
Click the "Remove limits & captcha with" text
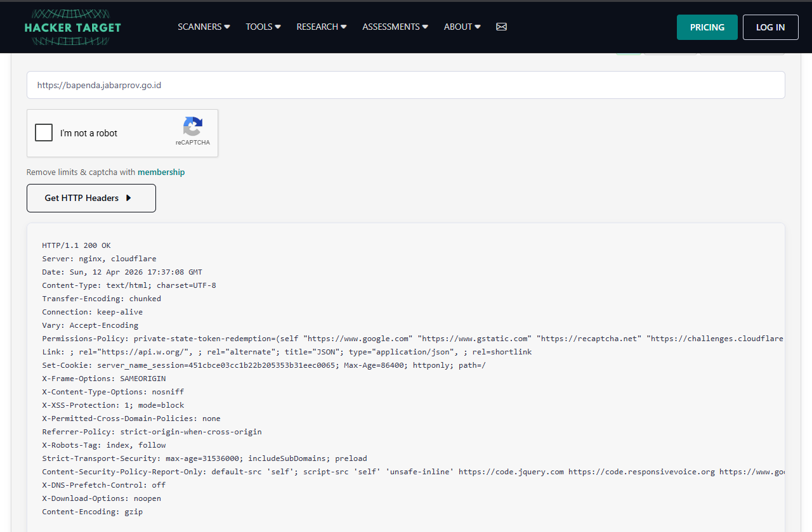coord(81,172)
